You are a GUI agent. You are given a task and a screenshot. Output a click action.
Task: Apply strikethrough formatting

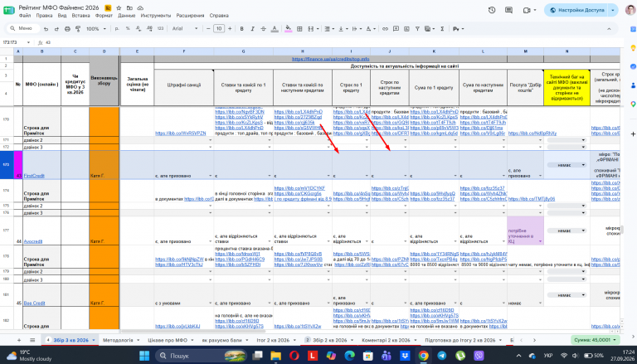point(263,29)
